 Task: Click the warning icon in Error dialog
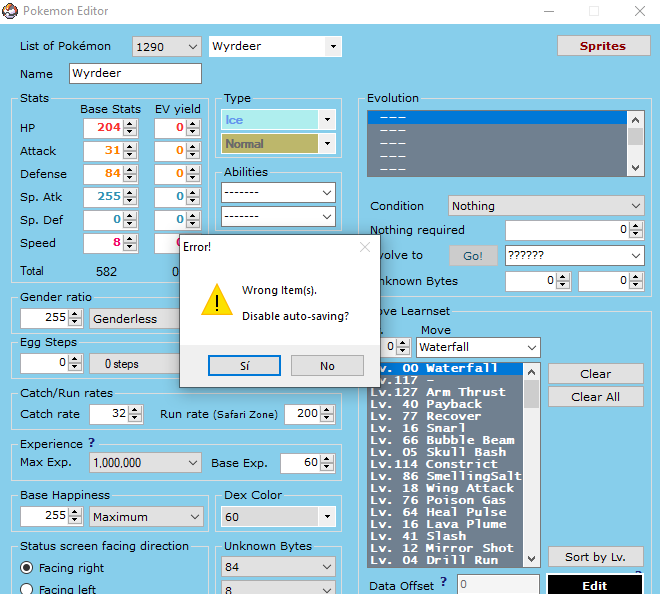coord(216,299)
